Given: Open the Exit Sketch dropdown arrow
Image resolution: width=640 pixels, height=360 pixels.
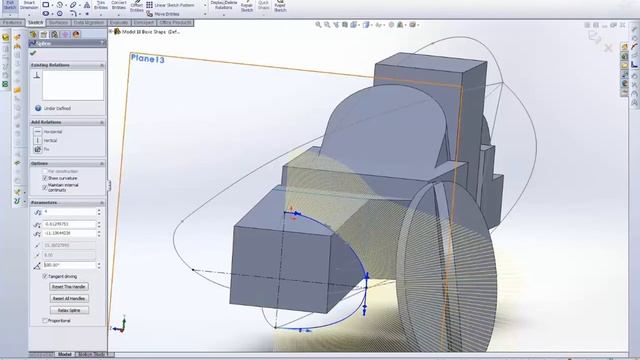Looking at the screenshot, I should [x=9, y=15].
